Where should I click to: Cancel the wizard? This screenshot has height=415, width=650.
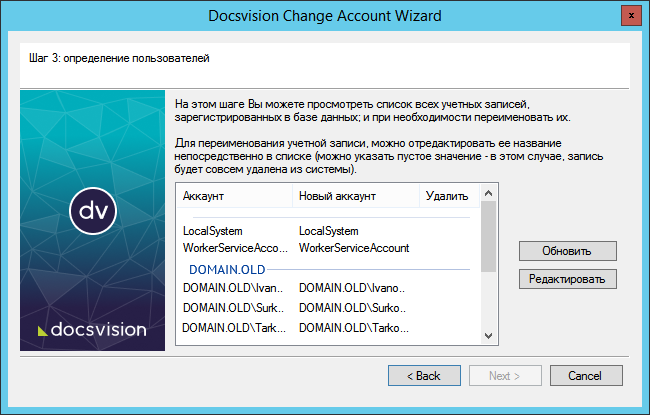click(583, 376)
